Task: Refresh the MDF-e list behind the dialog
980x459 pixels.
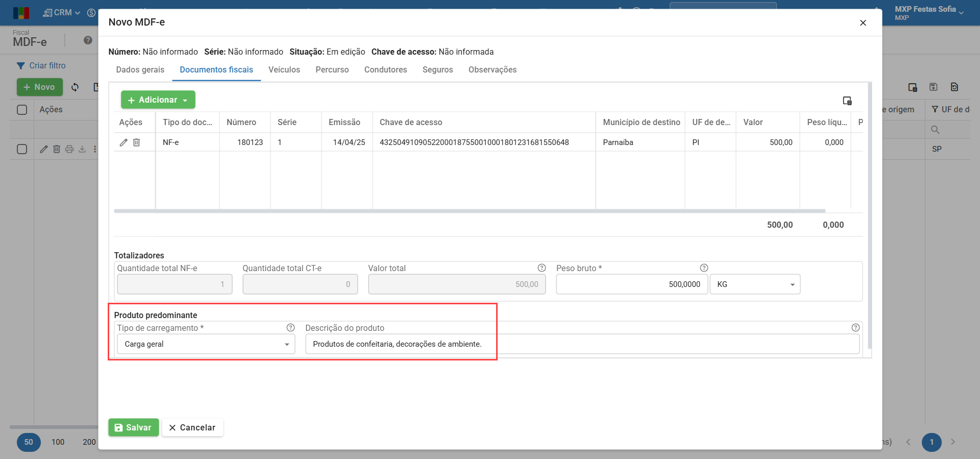Action: pyautogui.click(x=75, y=87)
